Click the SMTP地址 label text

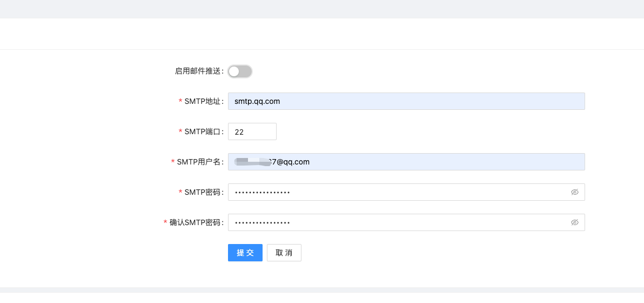[204, 101]
